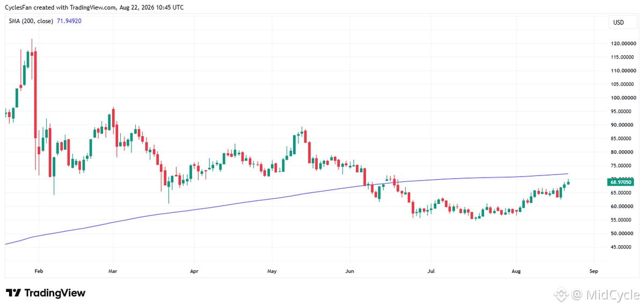Image resolution: width=644 pixels, height=308 pixels.
Task: Click the Apr date axis label
Action: [x=194, y=272]
